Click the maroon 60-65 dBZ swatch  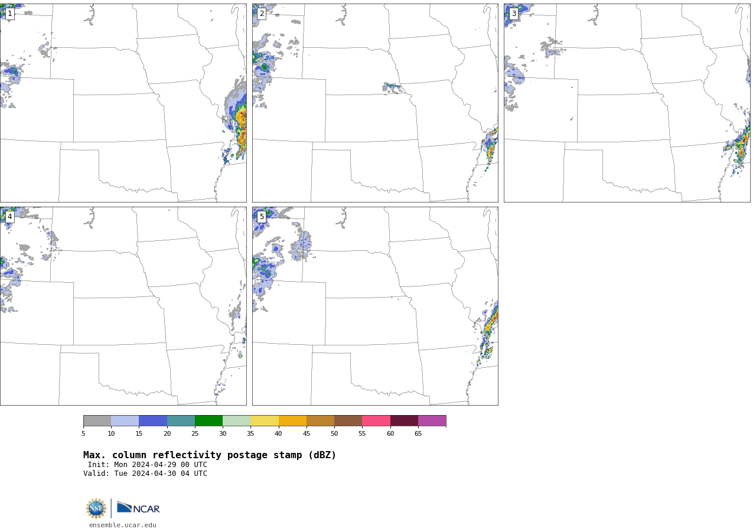click(x=404, y=421)
